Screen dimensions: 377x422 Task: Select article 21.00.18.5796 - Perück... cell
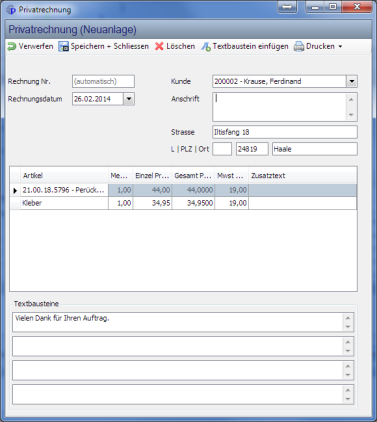64,190
